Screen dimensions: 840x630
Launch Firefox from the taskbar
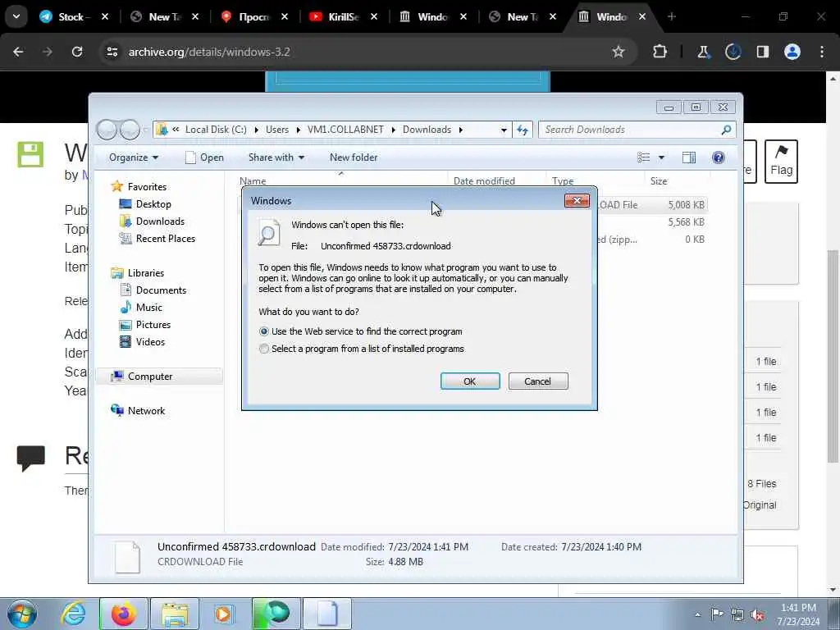pyautogui.click(x=123, y=614)
